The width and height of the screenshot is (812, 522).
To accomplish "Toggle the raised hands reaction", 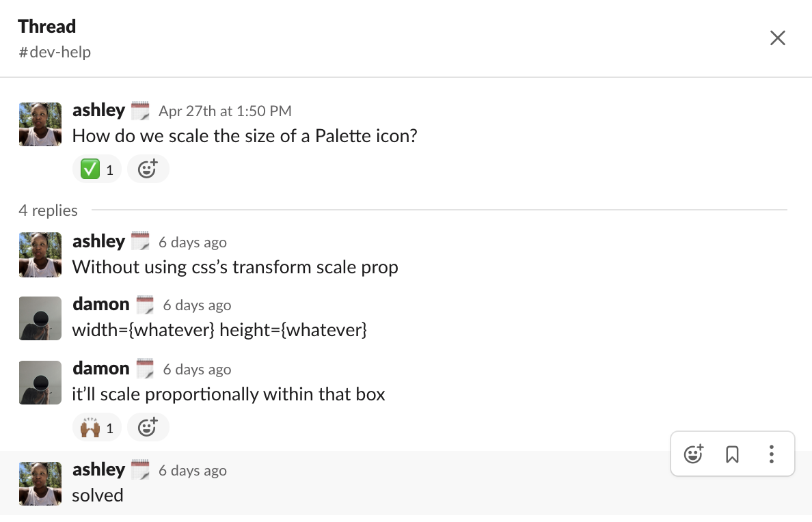I will click(x=97, y=428).
